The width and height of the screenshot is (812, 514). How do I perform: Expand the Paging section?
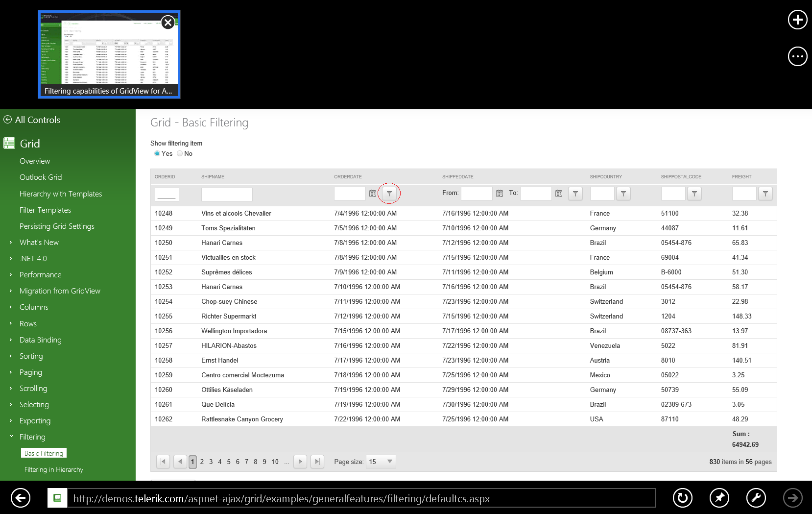(x=10, y=372)
